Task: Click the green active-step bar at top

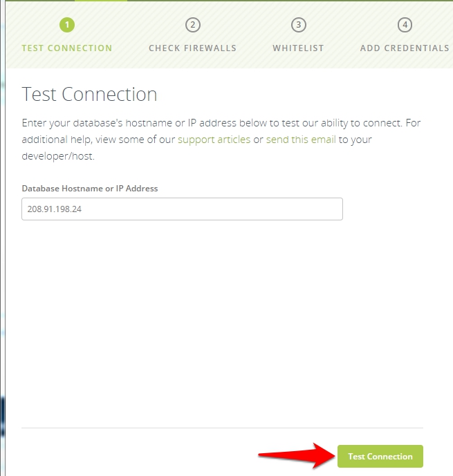Action: 101,1
